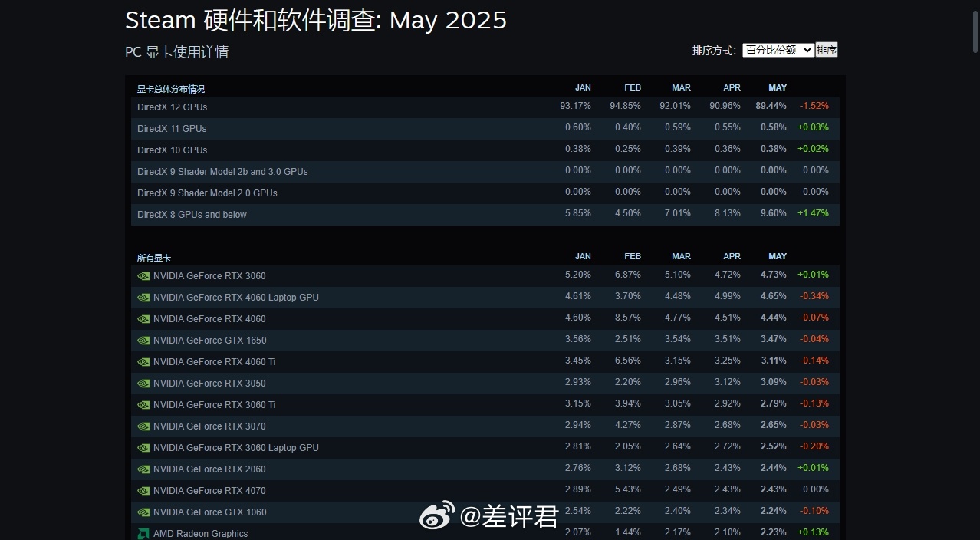
Task: Select DirectX 9 Shader Model 2.0 GPUs row
Action: 485,193
